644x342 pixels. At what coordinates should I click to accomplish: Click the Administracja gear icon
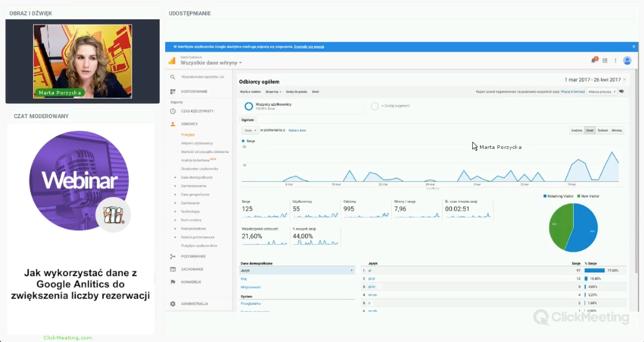coord(172,304)
